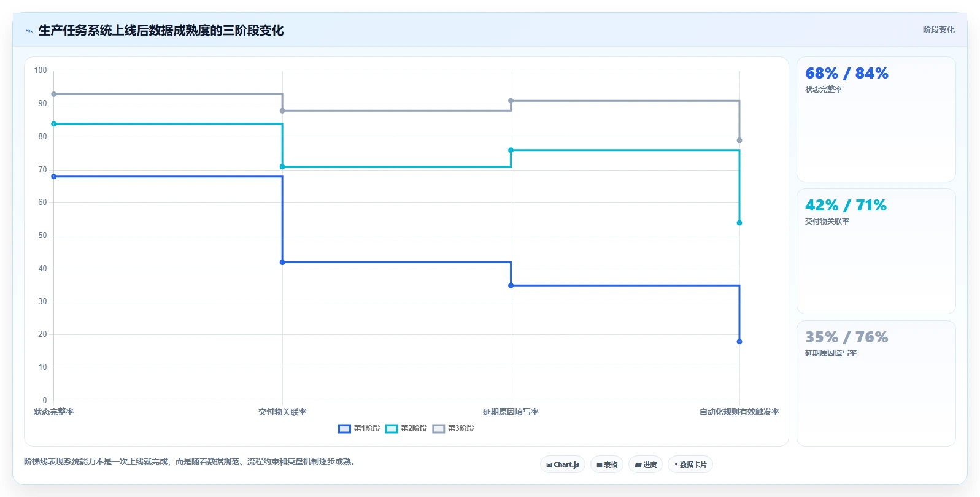The height and width of the screenshot is (497, 980).
Task: Click 第2阶段 point at 交付物关联率 (71)
Action: (282, 167)
